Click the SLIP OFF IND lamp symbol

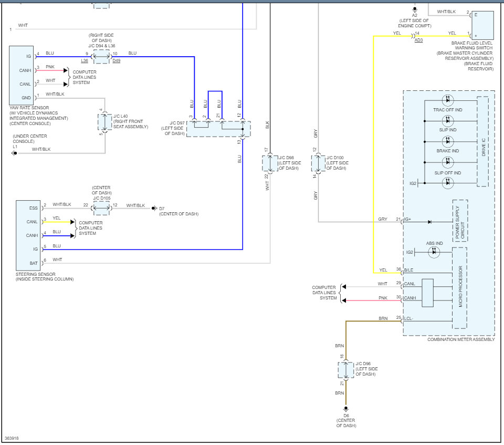(x=447, y=162)
